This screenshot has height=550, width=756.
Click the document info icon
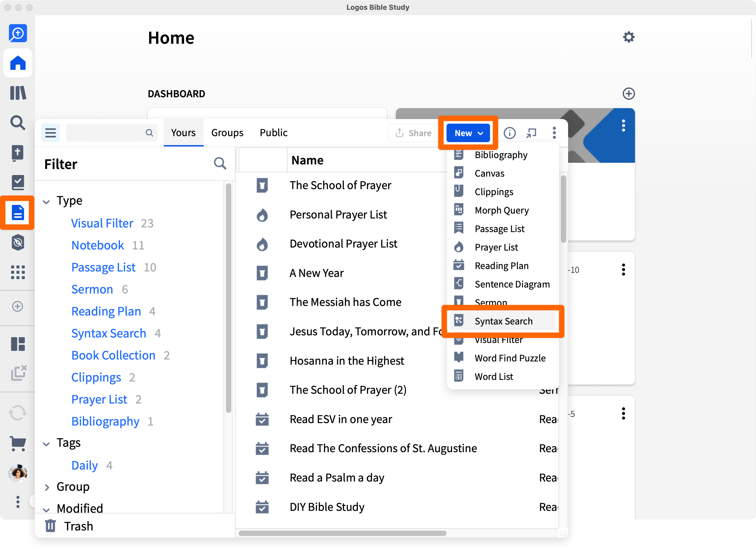pyautogui.click(x=509, y=133)
